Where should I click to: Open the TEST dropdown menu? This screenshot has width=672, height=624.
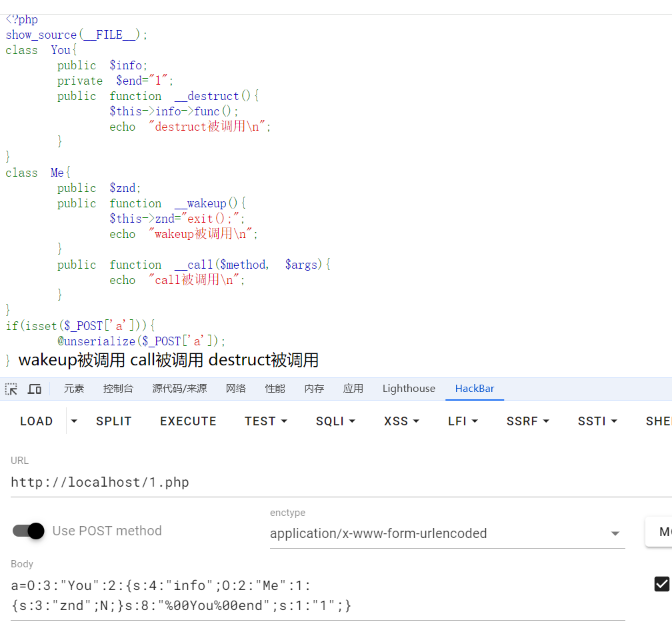click(266, 421)
